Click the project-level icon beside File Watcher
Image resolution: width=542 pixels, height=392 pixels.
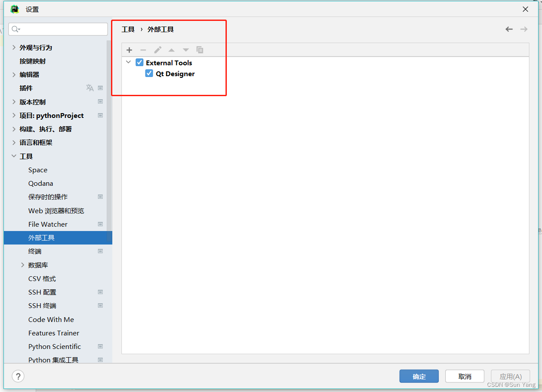pos(101,224)
